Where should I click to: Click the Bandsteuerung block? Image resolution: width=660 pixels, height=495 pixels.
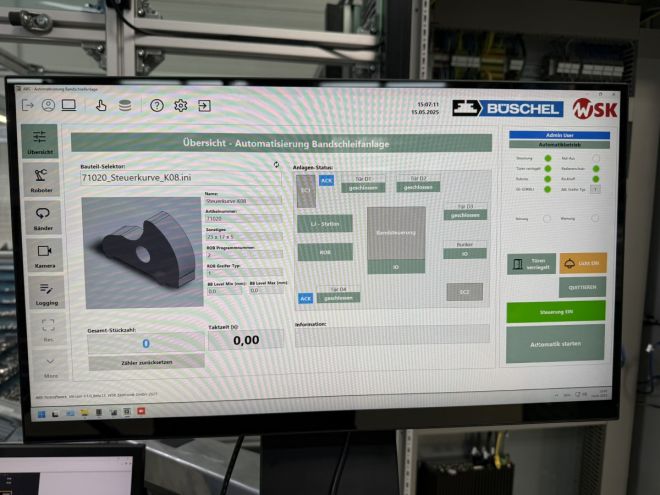396,233
